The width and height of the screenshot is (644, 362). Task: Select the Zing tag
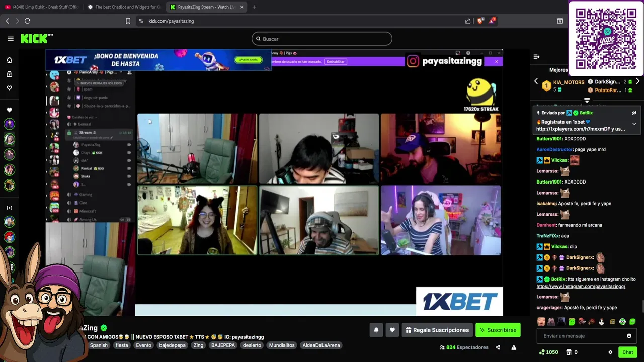(198, 345)
